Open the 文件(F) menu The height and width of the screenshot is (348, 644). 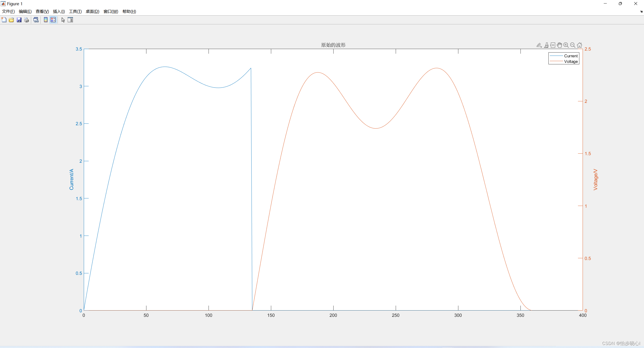(8, 11)
